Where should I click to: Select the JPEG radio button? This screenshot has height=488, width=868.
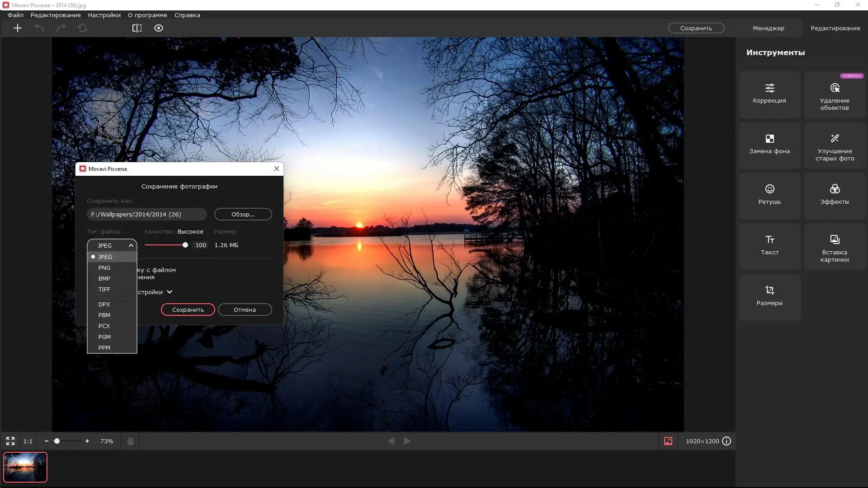click(94, 257)
